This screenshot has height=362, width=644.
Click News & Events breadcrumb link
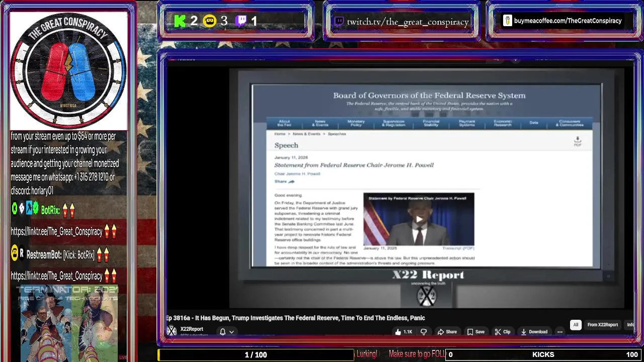click(x=306, y=134)
